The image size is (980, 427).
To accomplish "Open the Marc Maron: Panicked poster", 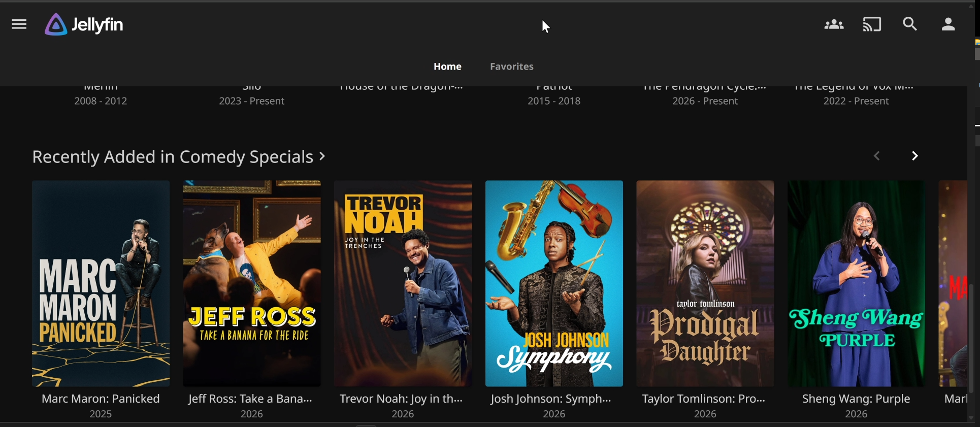I will pyautogui.click(x=101, y=283).
